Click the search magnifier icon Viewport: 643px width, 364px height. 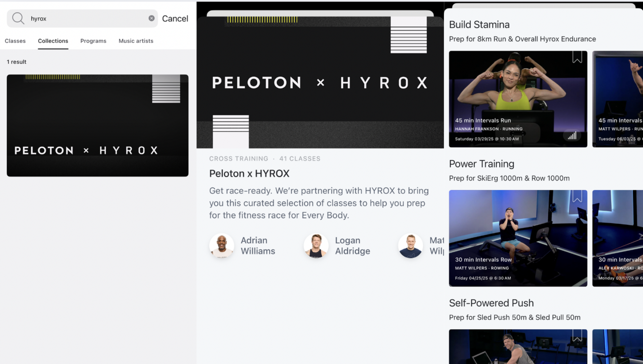tap(18, 18)
